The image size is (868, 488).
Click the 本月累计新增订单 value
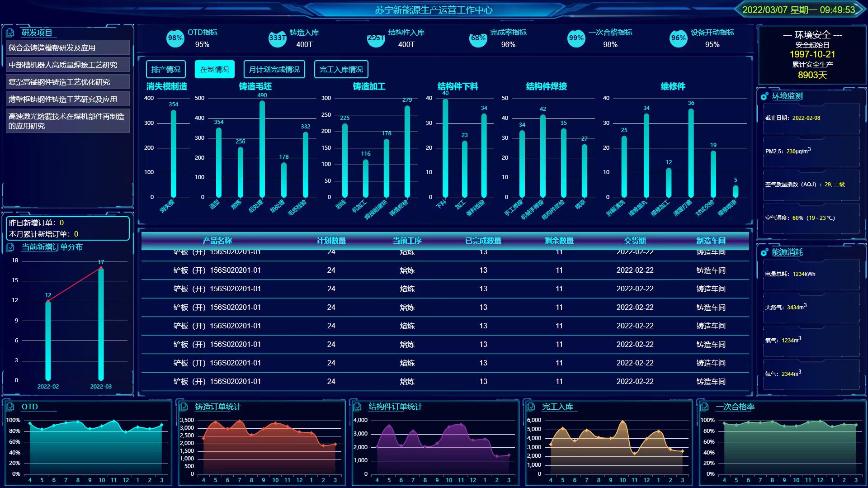pos(76,234)
